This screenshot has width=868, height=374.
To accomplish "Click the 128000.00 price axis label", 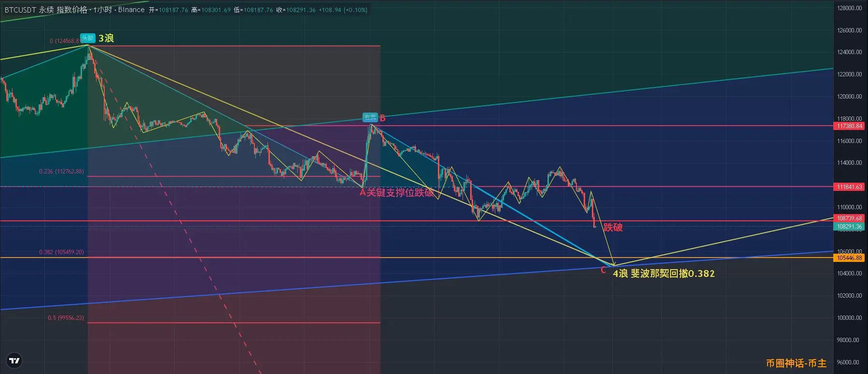I will 849,8.
